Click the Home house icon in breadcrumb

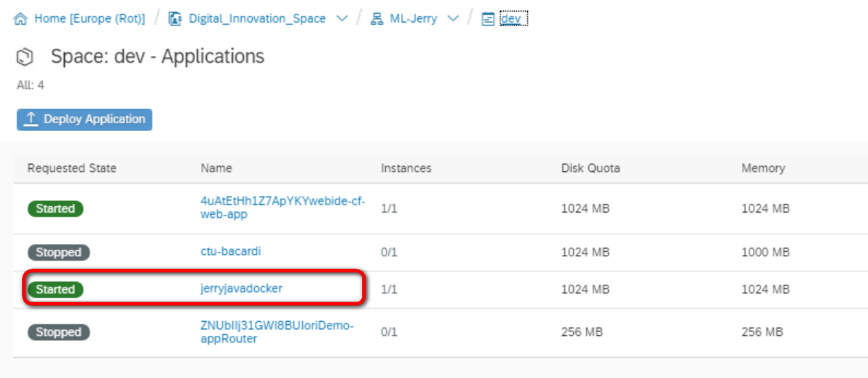pyautogui.click(x=20, y=20)
